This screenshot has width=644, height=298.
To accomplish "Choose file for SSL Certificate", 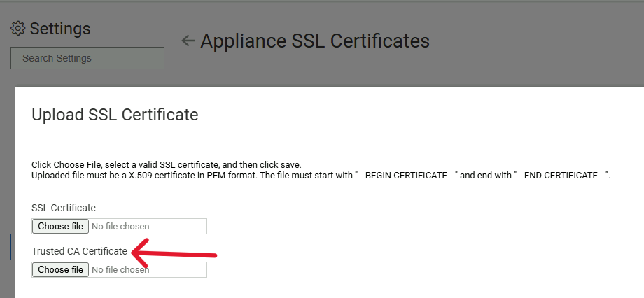I will click(60, 226).
